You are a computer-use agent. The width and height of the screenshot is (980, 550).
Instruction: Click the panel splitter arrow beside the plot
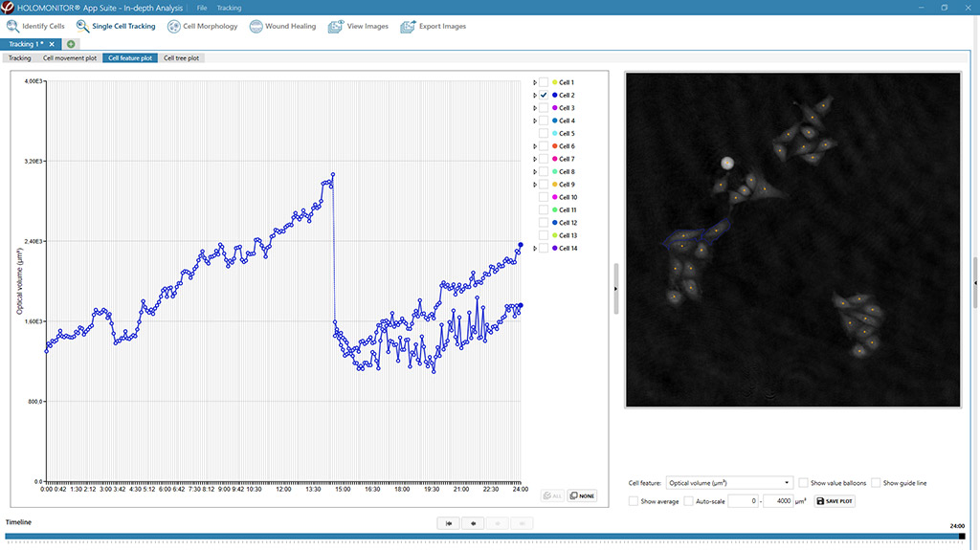tap(615, 289)
